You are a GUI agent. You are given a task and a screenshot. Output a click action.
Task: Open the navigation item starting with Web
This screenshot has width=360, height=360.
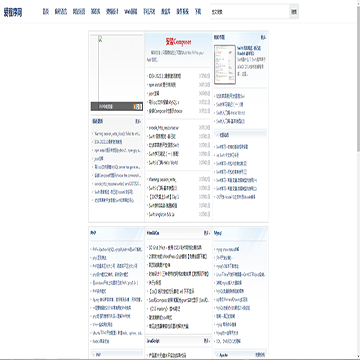coord(131,12)
